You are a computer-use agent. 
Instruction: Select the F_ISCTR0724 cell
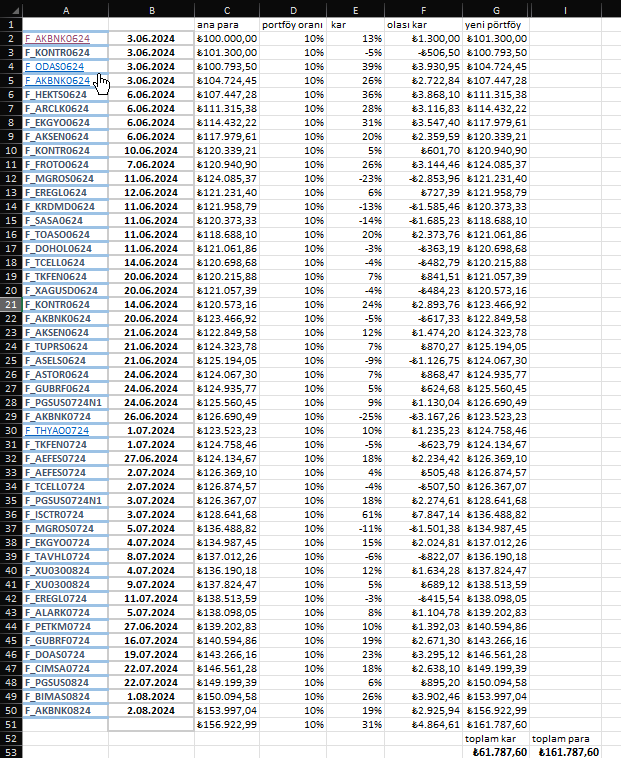[x=66, y=515]
